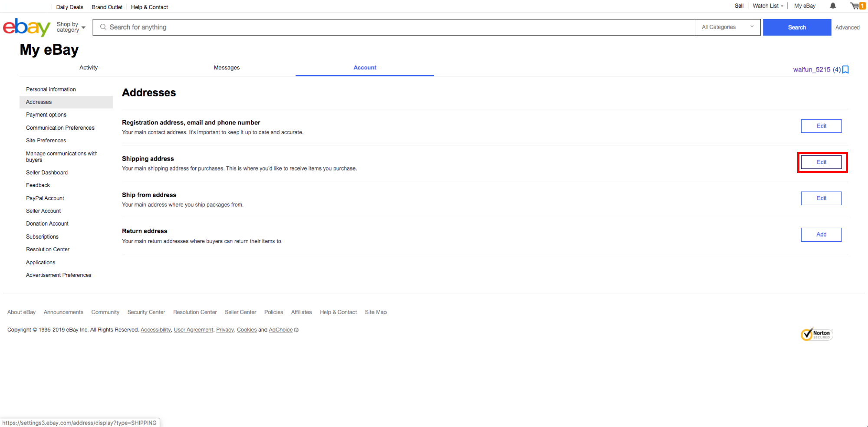Open Subscriptions in the sidebar

pyautogui.click(x=42, y=236)
